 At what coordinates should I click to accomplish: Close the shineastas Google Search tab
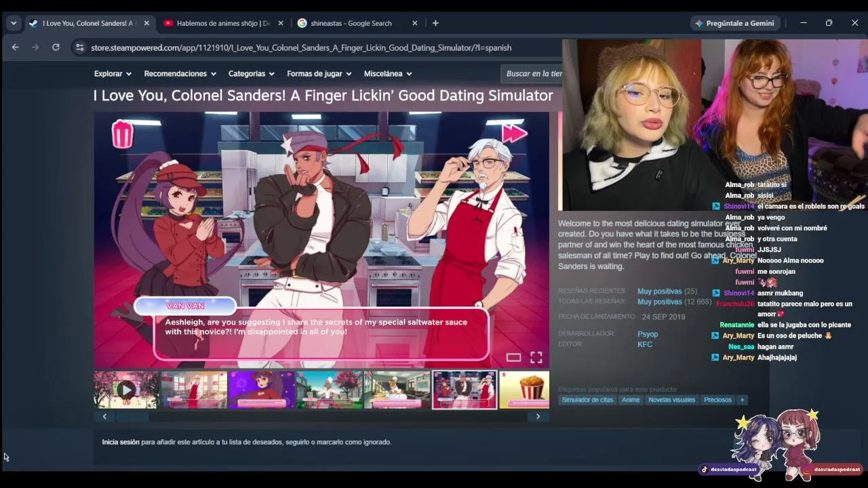click(415, 23)
